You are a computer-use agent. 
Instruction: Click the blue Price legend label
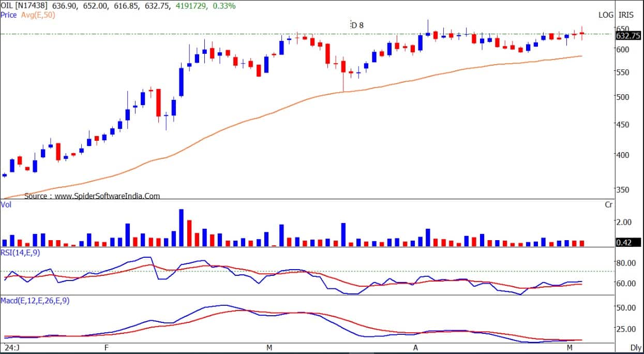9,15
